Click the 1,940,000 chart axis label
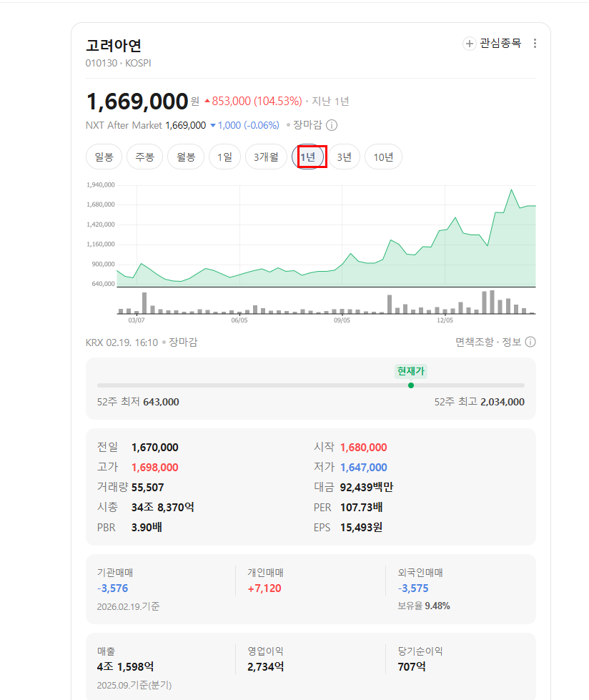Viewport: 589px width, 700px height. pos(100,184)
